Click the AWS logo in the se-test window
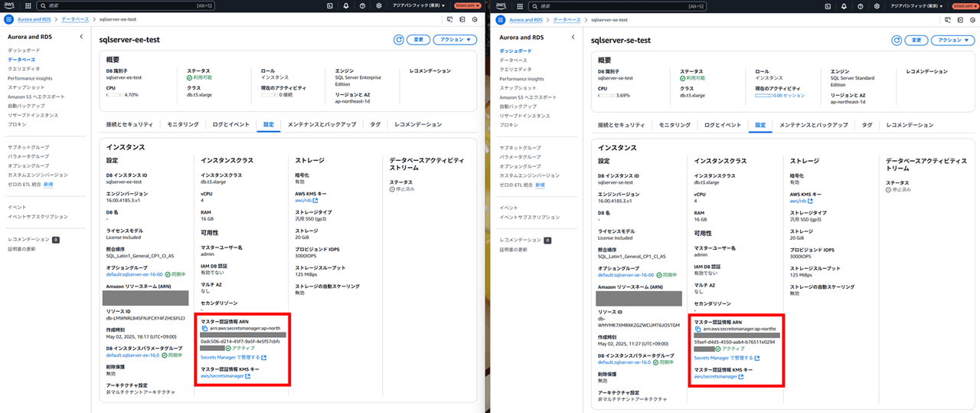 point(502,5)
